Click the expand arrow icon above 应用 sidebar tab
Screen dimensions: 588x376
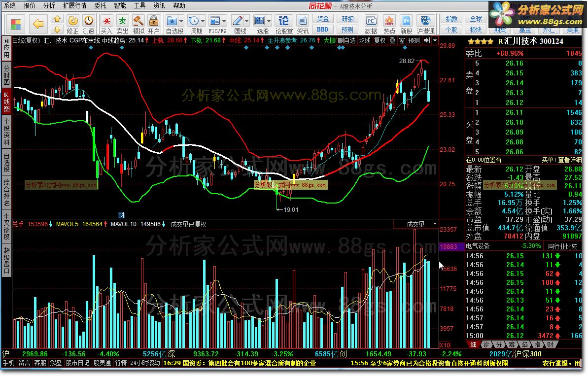click(x=6, y=40)
